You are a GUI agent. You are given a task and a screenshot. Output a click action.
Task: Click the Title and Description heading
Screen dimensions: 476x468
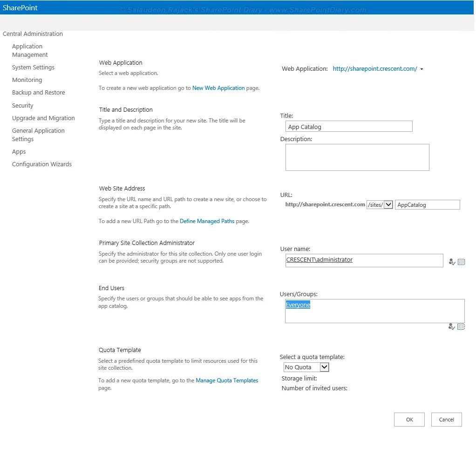(x=126, y=109)
